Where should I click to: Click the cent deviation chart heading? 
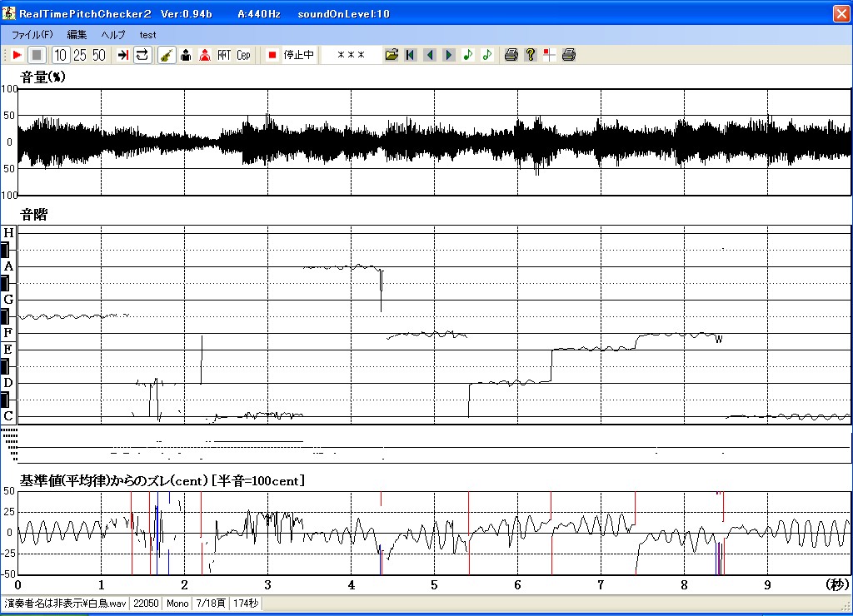point(162,480)
